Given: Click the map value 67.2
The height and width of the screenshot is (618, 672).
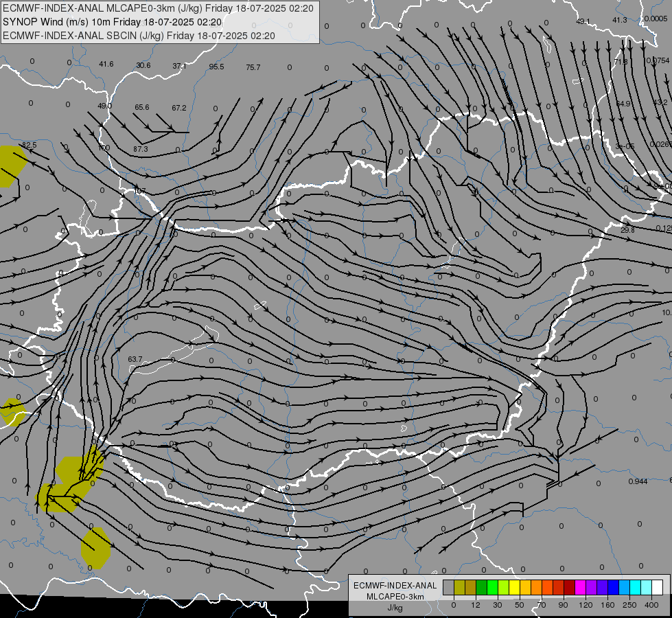Looking at the screenshot, I should 179,108.
